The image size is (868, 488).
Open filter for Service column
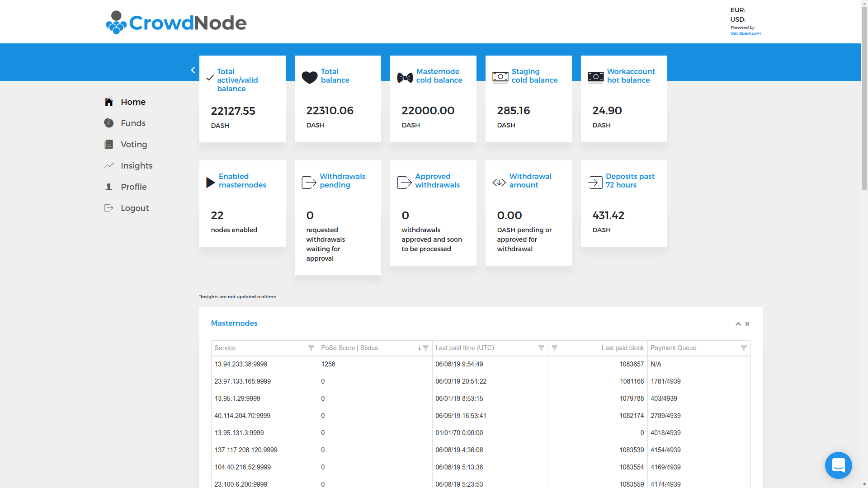tap(311, 348)
